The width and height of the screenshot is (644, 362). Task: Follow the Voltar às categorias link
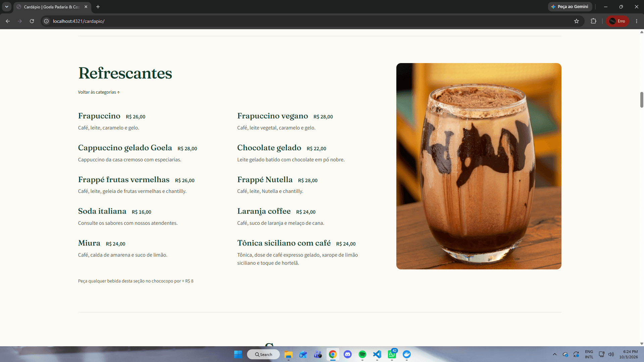pos(99,92)
